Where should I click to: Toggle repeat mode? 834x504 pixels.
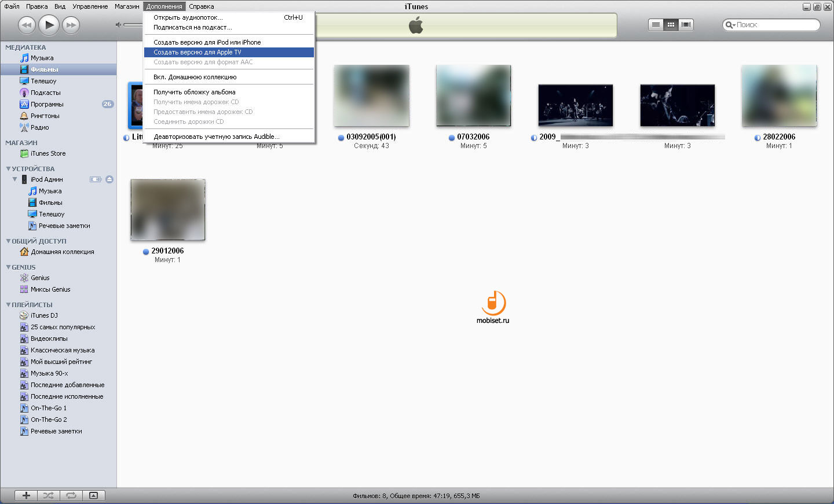click(71, 495)
